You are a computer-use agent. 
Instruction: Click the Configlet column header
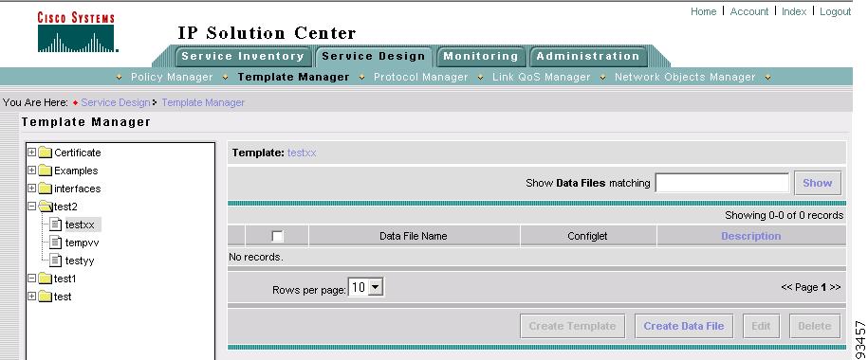point(587,236)
